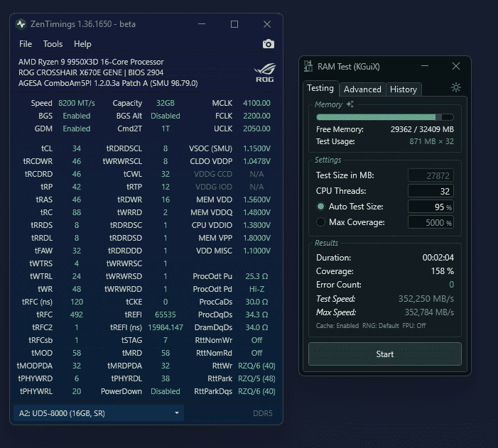Click the Cmd2T value 1T
This screenshot has height=448, width=498.
tap(165, 129)
